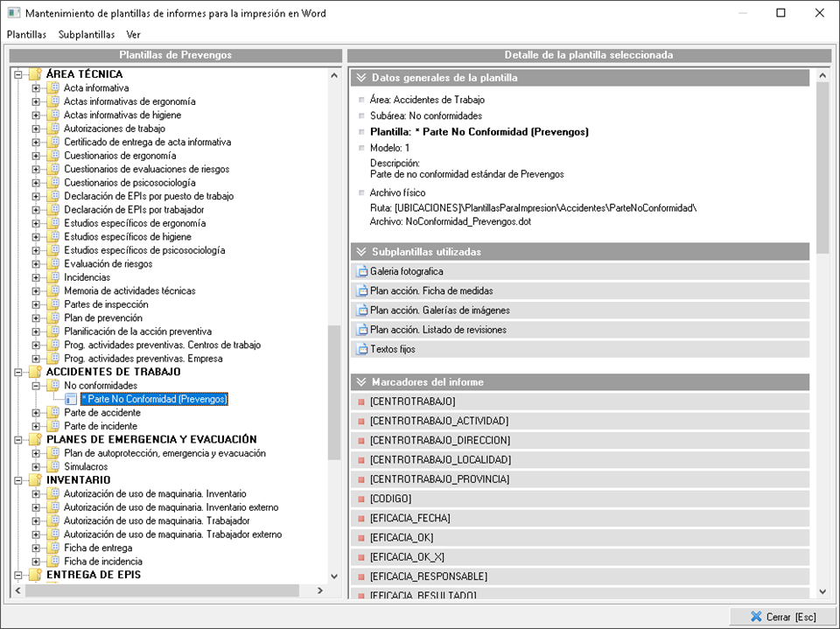Collapse the Marcadores del informe section
Image resolution: width=840 pixels, height=629 pixels.
tap(360, 382)
